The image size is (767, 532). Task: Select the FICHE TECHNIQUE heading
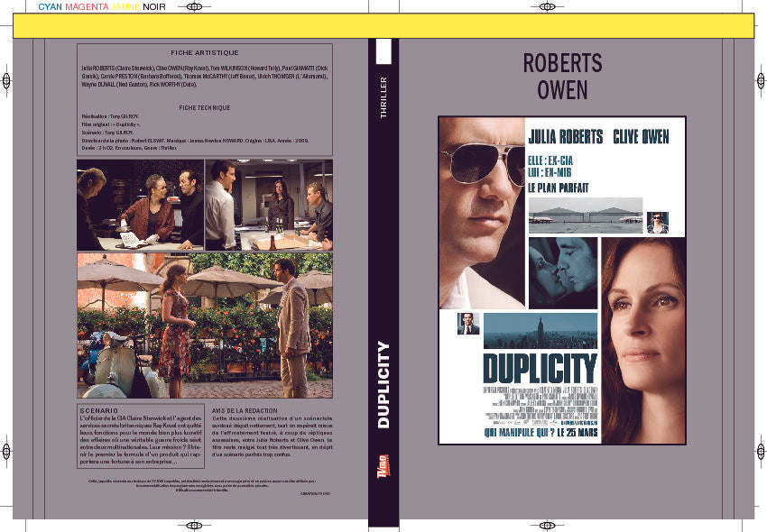point(205,107)
